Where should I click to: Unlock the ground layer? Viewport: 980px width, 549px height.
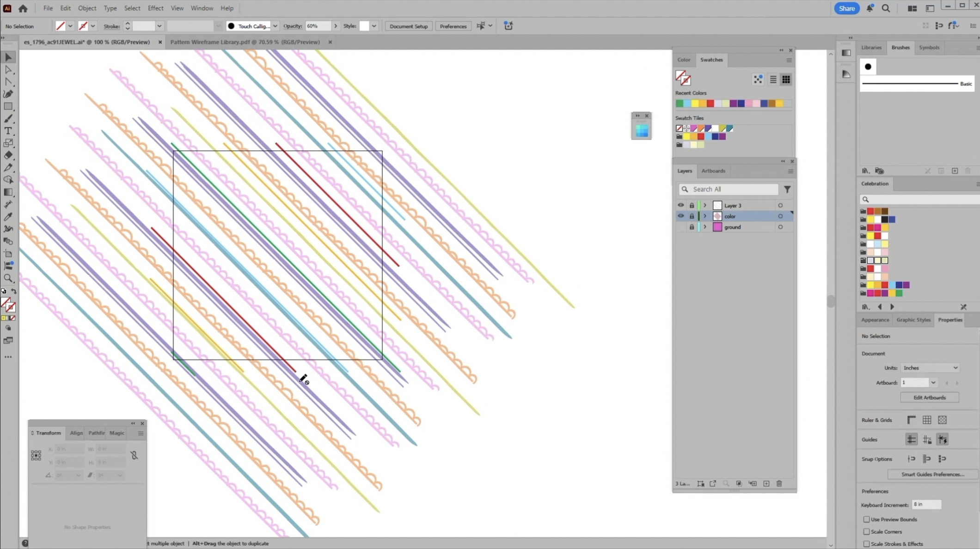pos(692,227)
